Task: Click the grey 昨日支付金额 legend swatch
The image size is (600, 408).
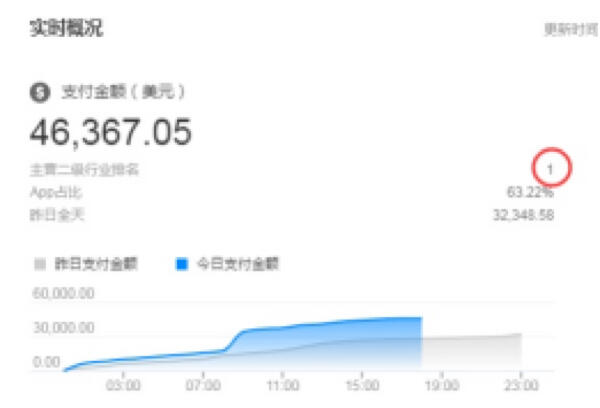Action: click(40, 264)
